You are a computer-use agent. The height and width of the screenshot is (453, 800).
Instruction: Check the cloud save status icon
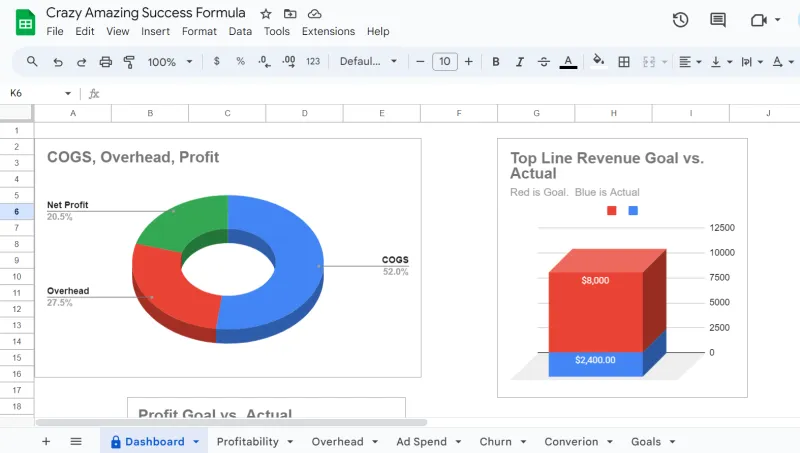click(315, 14)
